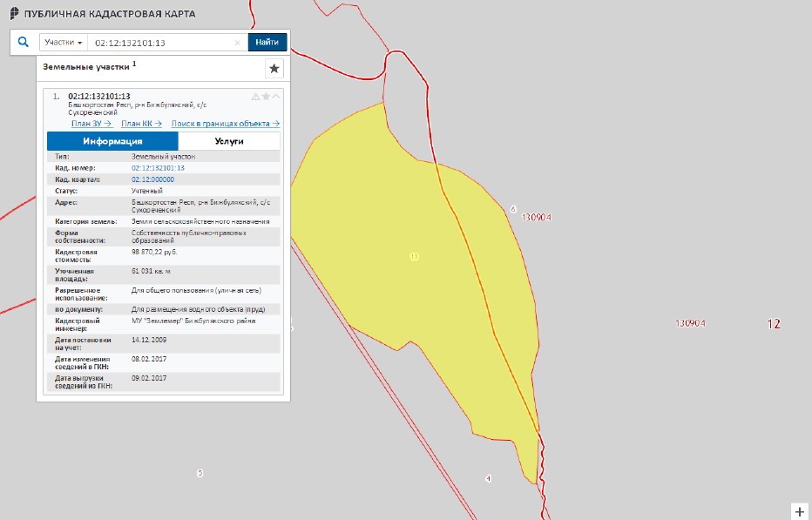Click Поиск в границах объекта link
The height and width of the screenshot is (520, 812).
click(225, 124)
